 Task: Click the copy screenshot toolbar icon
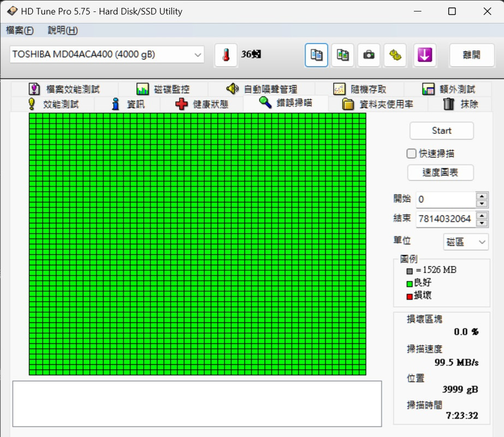(342, 55)
